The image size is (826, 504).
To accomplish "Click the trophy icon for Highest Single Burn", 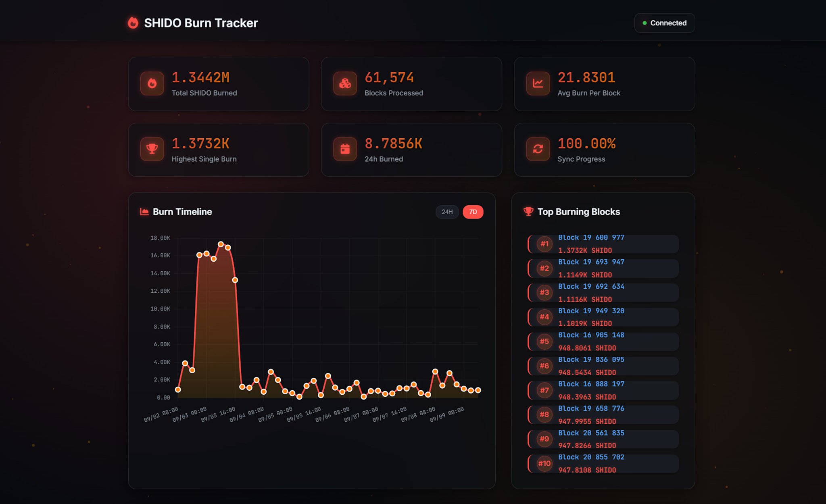I will tap(152, 149).
